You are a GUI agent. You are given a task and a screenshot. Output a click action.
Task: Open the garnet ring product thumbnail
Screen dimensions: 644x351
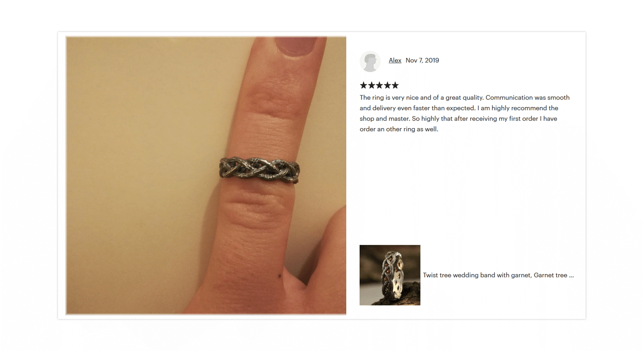tap(390, 275)
